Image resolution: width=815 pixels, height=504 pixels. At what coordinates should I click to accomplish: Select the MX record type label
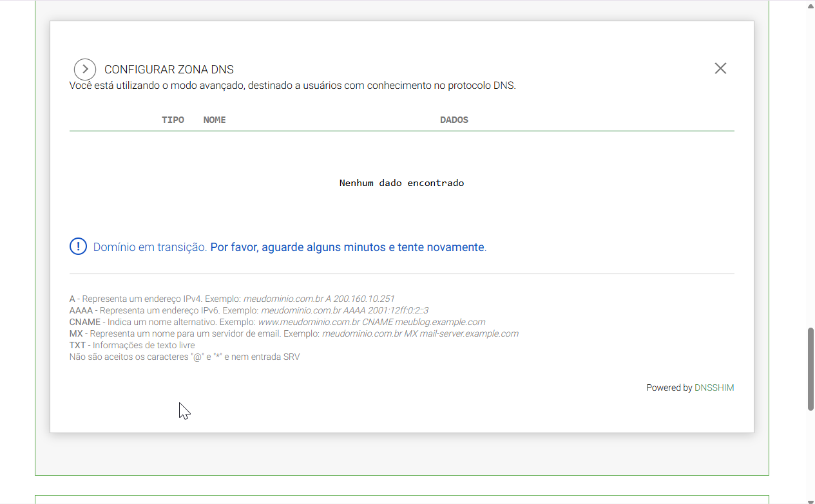click(77, 333)
